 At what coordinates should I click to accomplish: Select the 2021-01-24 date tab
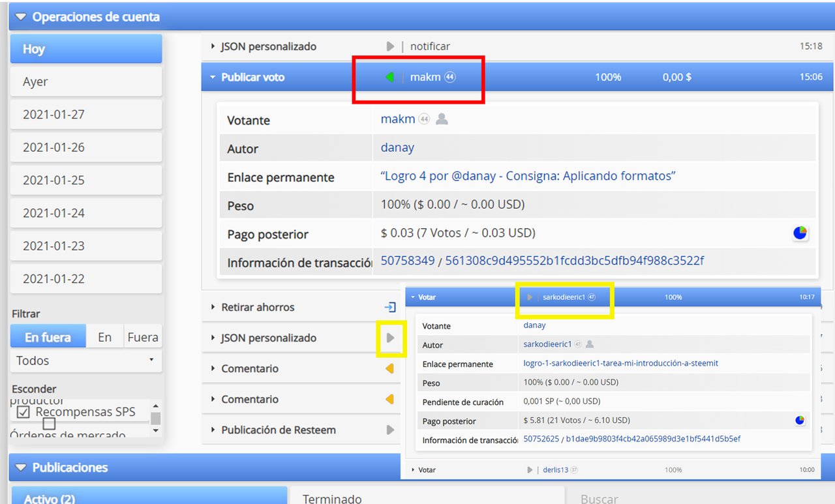pos(86,213)
